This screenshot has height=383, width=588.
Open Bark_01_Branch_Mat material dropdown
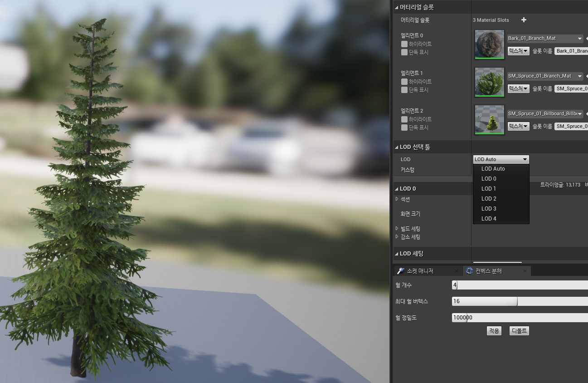[x=545, y=39]
